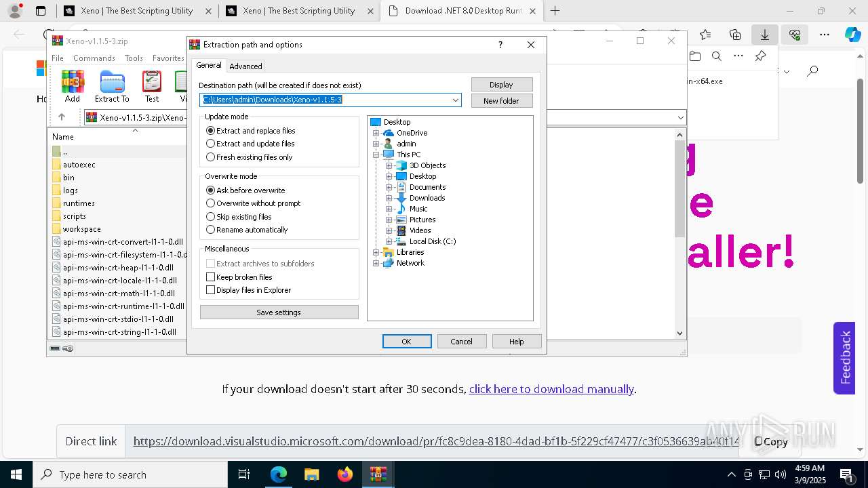Select the admin user folder in tree

pyautogui.click(x=406, y=144)
